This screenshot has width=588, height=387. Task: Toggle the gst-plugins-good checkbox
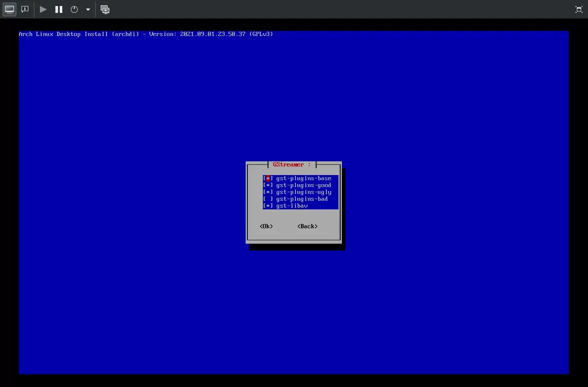pos(268,185)
